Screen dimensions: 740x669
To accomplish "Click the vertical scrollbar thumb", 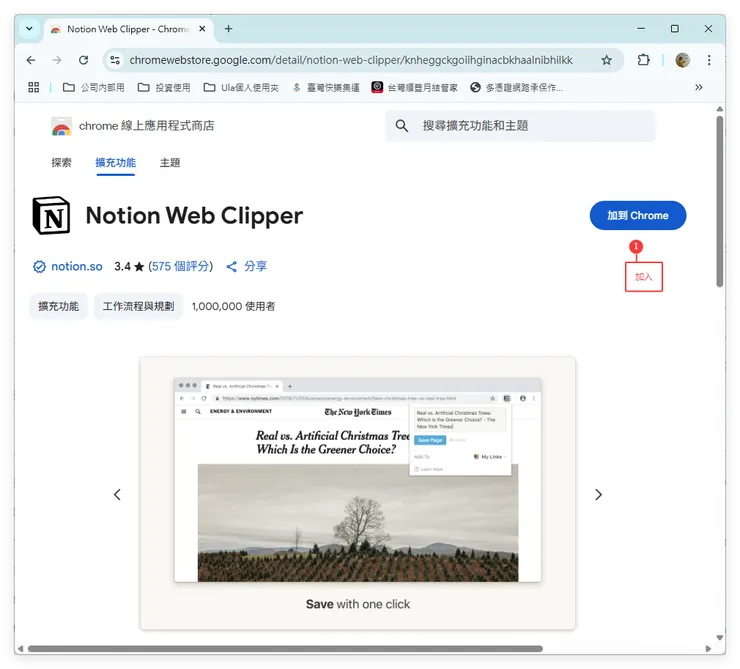I will [x=720, y=201].
